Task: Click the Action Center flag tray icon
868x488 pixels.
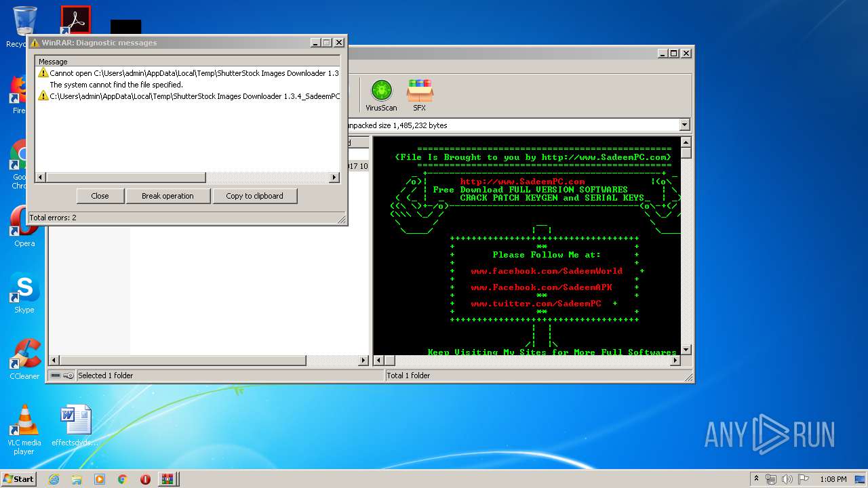Action: click(802, 479)
